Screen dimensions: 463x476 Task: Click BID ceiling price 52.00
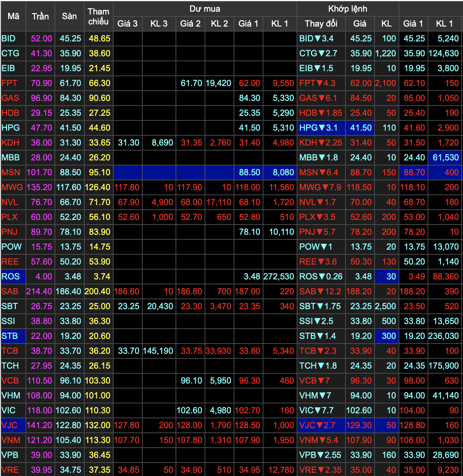pyautogui.click(x=40, y=39)
